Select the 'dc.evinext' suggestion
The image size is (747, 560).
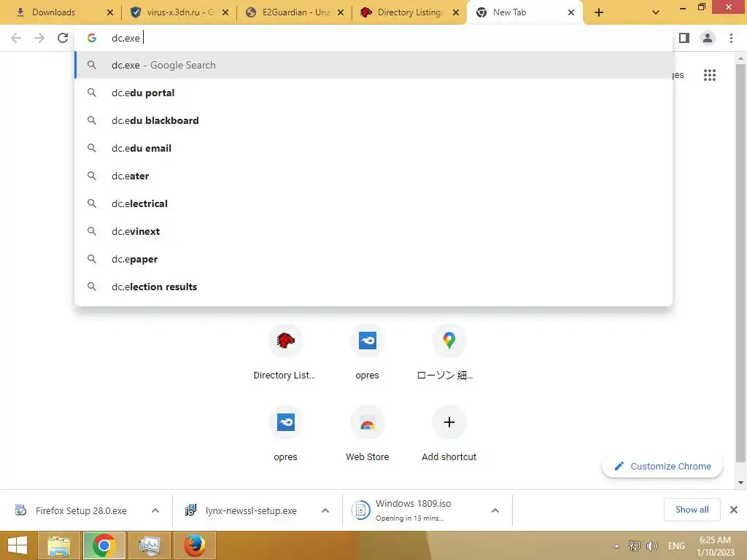[373, 231]
